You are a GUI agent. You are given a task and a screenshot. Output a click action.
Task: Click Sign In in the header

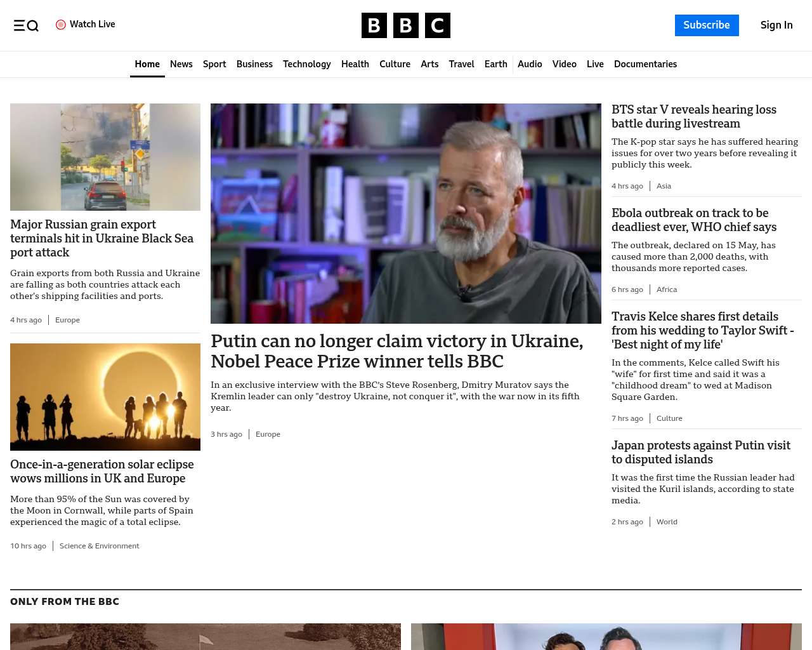tap(776, 25)
